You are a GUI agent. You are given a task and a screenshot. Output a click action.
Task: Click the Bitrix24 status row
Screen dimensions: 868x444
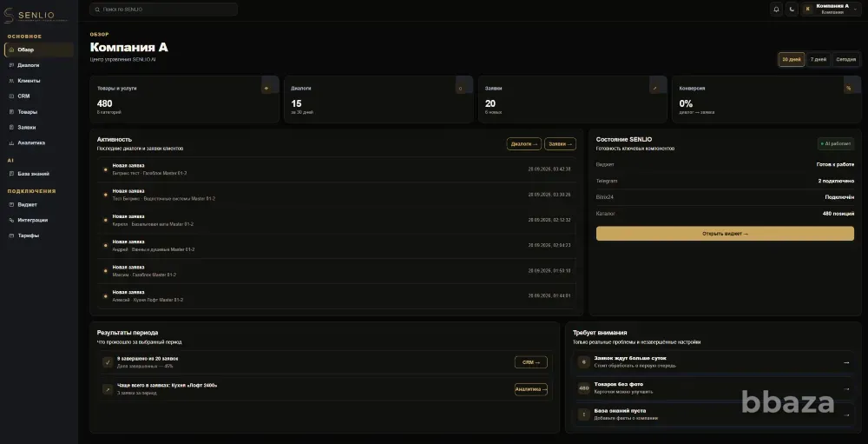tap(725, 197)
